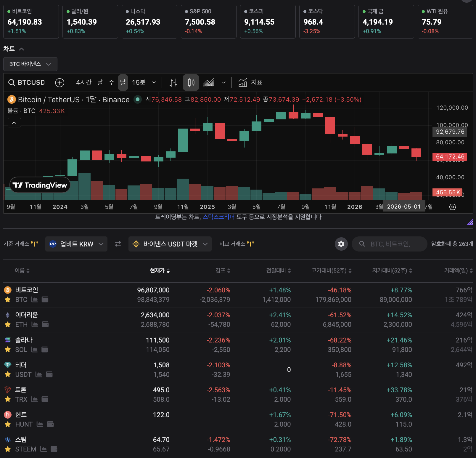Click the plus icon to compare or add symbol
This screenshot has width=476, height=458.
pos(60,83)
